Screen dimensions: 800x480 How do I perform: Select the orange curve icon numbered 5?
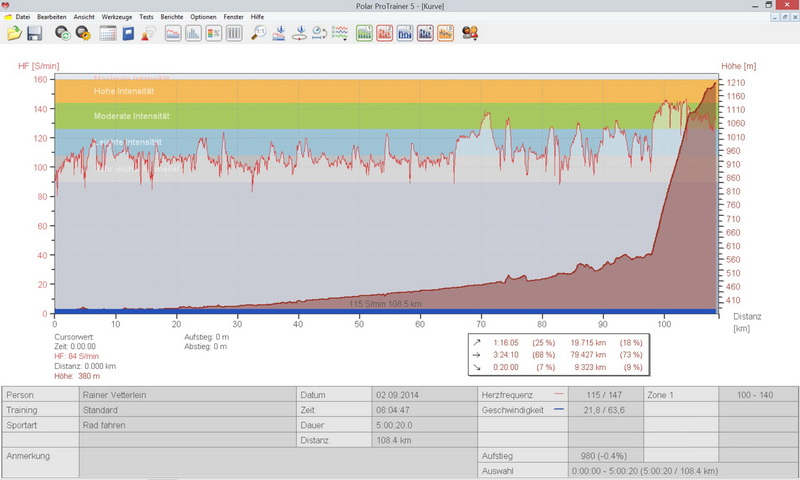pos(445,33)
